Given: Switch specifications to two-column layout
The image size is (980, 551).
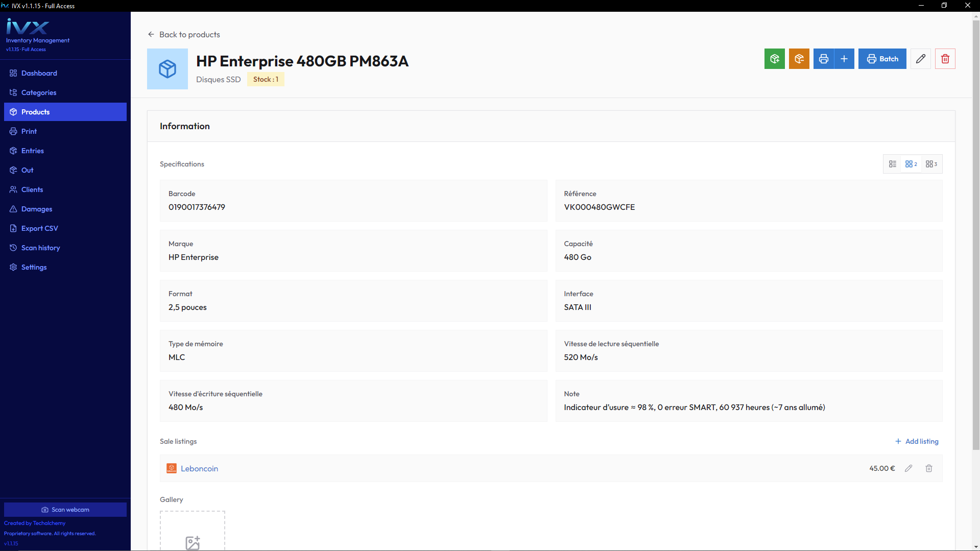Looking at the screenshot, I should coord(911,164).
